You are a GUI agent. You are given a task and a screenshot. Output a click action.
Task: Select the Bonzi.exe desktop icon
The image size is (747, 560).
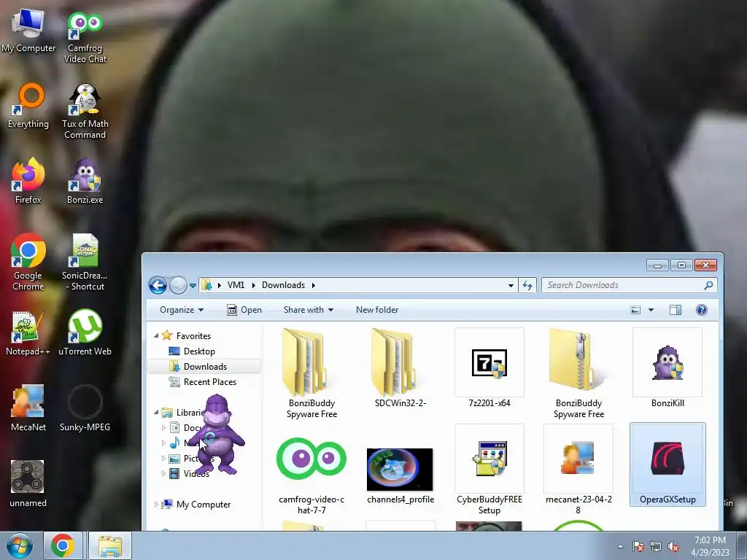(85, 181)
